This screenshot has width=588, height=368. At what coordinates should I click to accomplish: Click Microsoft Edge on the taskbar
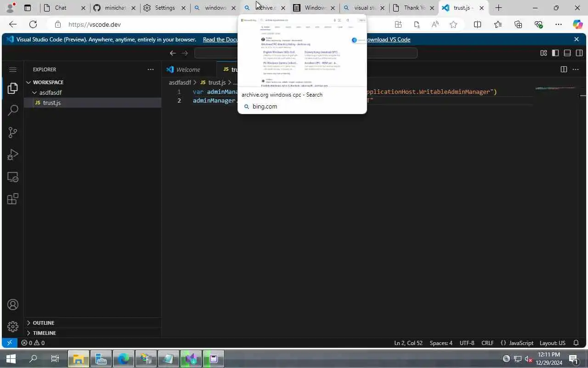click(x=124, y=359)
